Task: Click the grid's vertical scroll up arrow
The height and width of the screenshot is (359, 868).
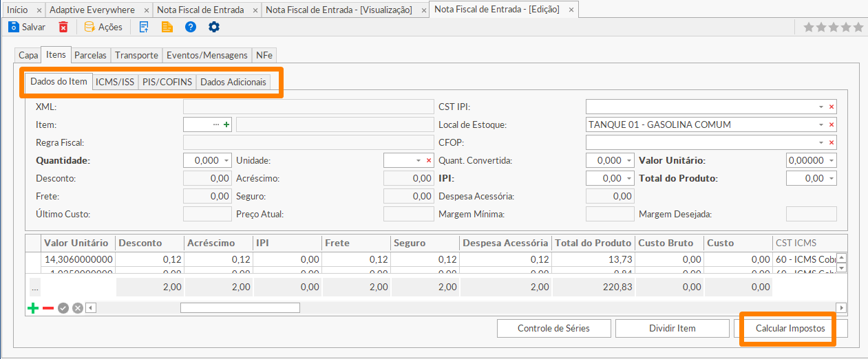Action: 841,257
